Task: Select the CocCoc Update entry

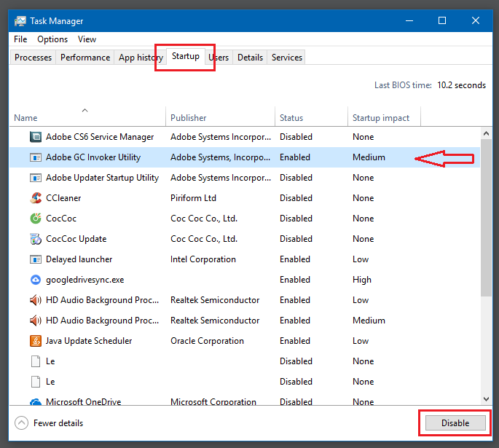Action: click(x=245, y=239)
